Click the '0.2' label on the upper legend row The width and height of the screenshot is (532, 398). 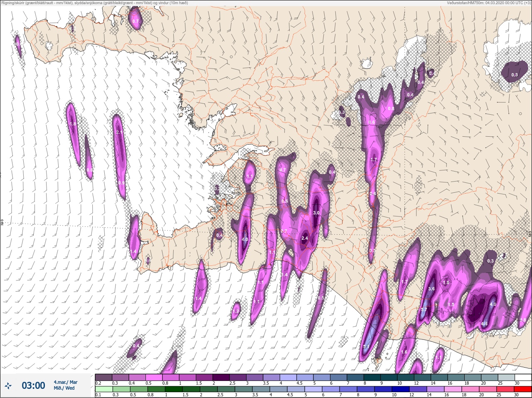pyautogui.click(x=98, y=383)
